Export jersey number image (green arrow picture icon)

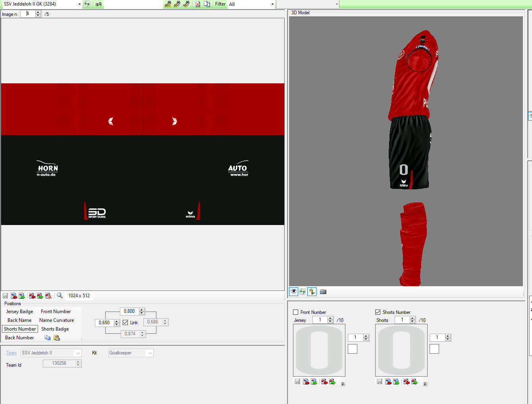(x=314, y=381)
